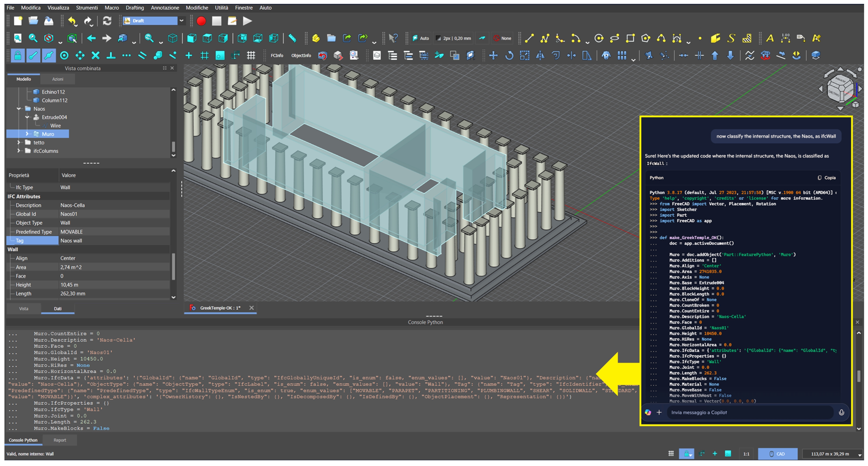Select the Draft Circle tool
868x466 pixels.
(599, 38)
